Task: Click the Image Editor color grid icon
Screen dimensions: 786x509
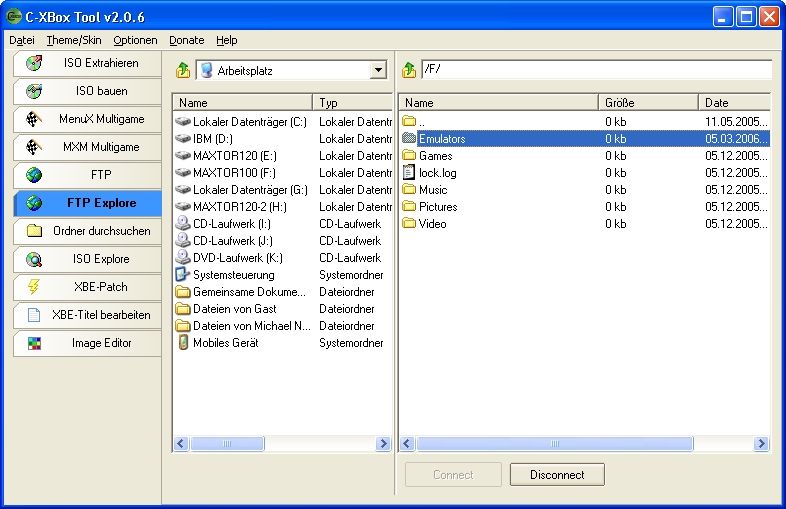Action: (x=34, y=343)
